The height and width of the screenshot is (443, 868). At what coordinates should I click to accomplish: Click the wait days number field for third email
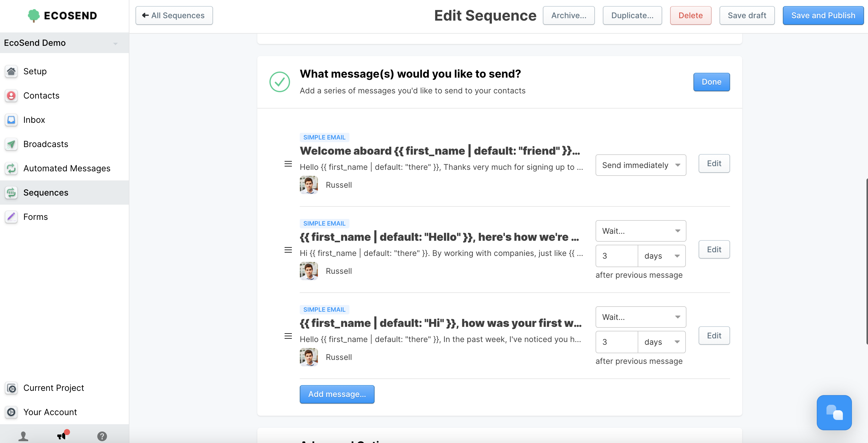click(617, 342)
